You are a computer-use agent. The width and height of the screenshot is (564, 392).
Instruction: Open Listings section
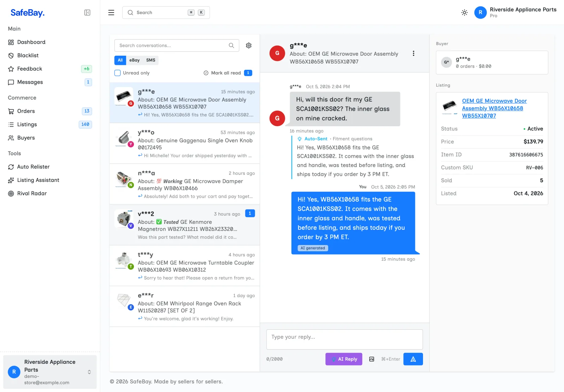click(x=50, y=125)
